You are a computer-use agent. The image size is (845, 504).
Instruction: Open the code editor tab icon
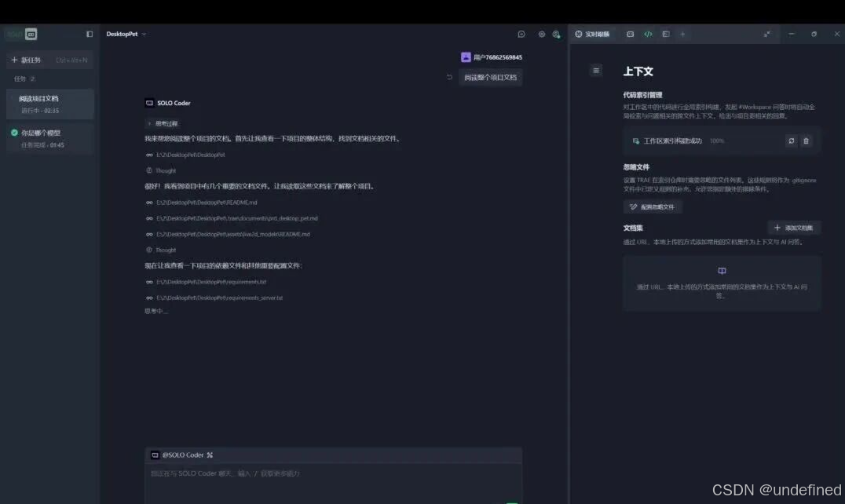coord(648,34)
